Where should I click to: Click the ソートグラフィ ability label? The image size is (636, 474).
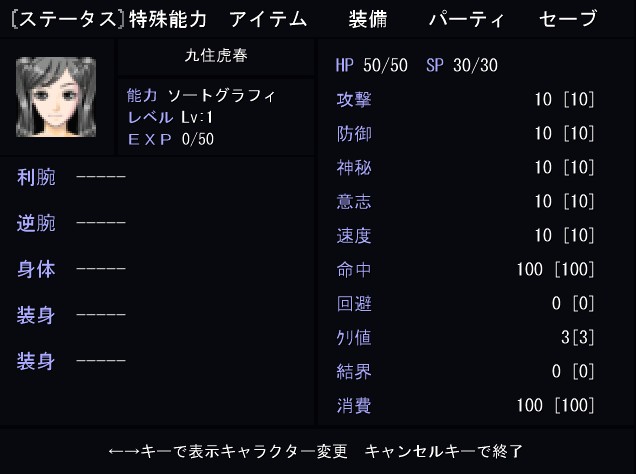[x=221, y=96]
